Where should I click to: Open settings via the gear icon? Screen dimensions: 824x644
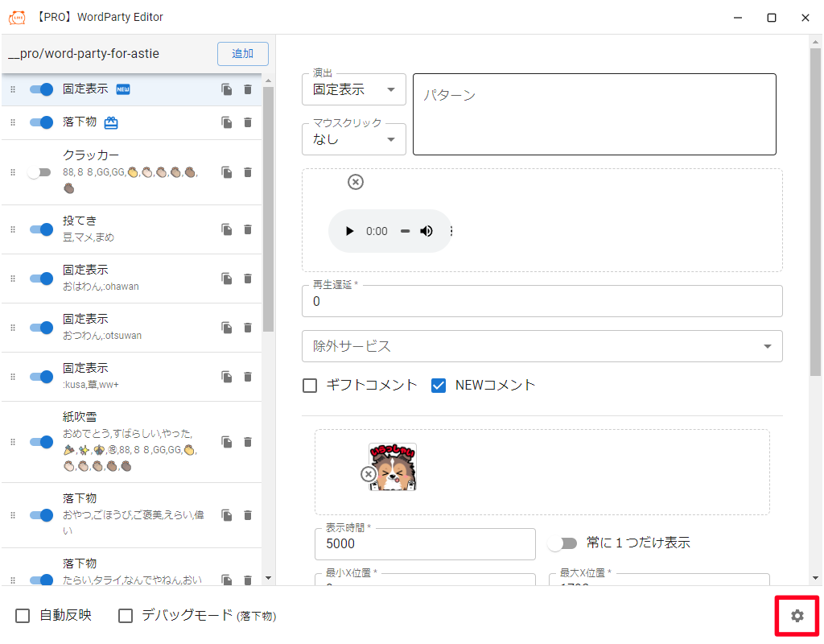click(797, 616)
